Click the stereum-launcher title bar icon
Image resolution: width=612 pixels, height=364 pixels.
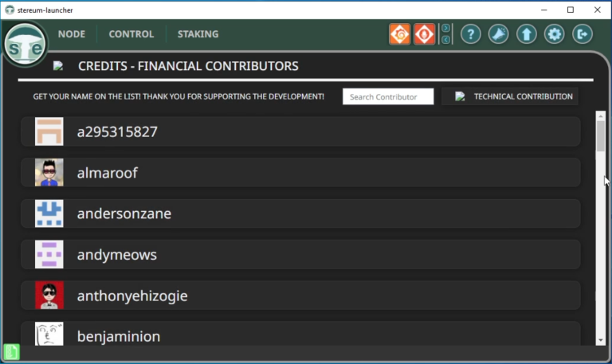click(10, 10)
